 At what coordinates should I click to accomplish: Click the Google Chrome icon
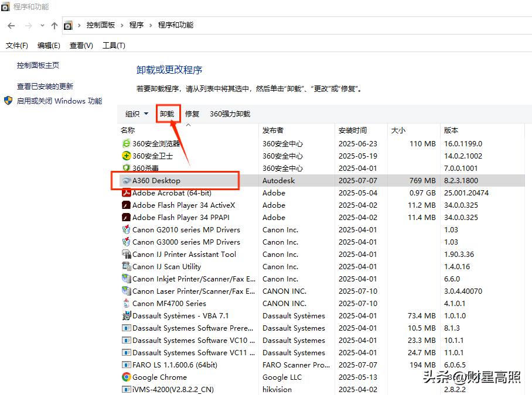click(x=126, y=377)
